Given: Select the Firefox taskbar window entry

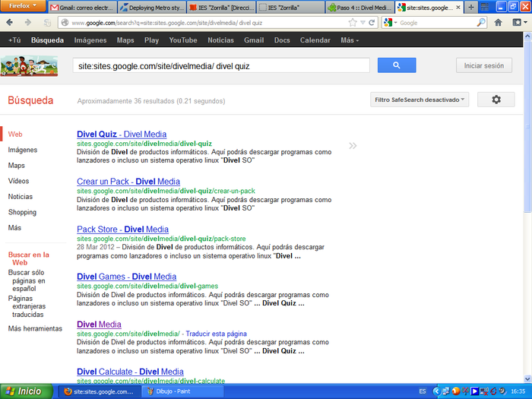Looking at the screenshot, I should [100, 391].
